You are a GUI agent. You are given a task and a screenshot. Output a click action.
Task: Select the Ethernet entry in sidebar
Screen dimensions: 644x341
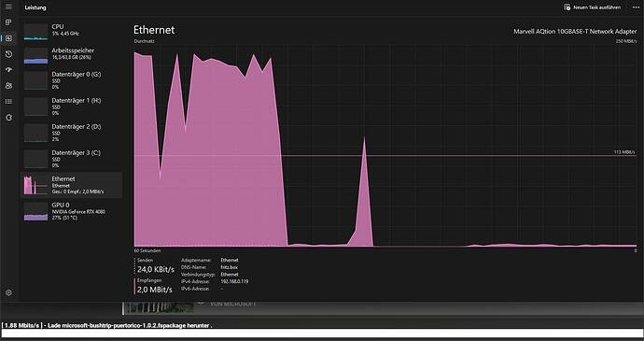click(x=72, y=185)
